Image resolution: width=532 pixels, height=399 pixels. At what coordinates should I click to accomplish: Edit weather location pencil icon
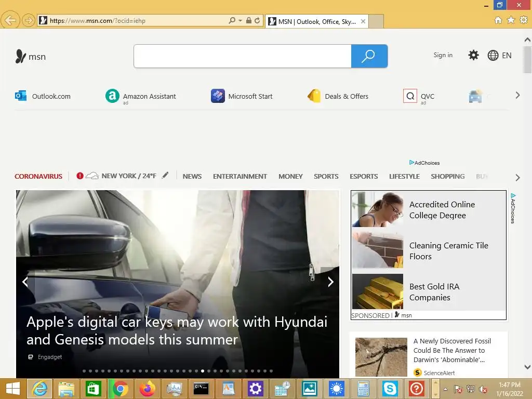(165, 176)
